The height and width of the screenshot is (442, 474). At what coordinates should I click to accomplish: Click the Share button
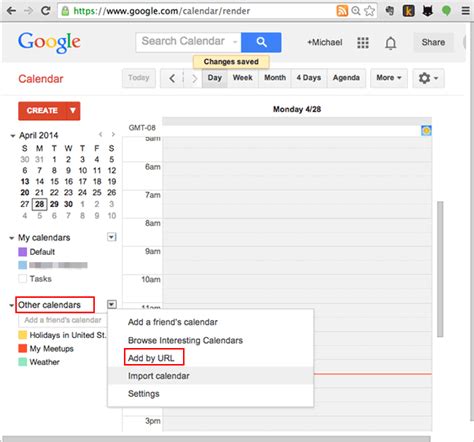click(x=433, y=42)
